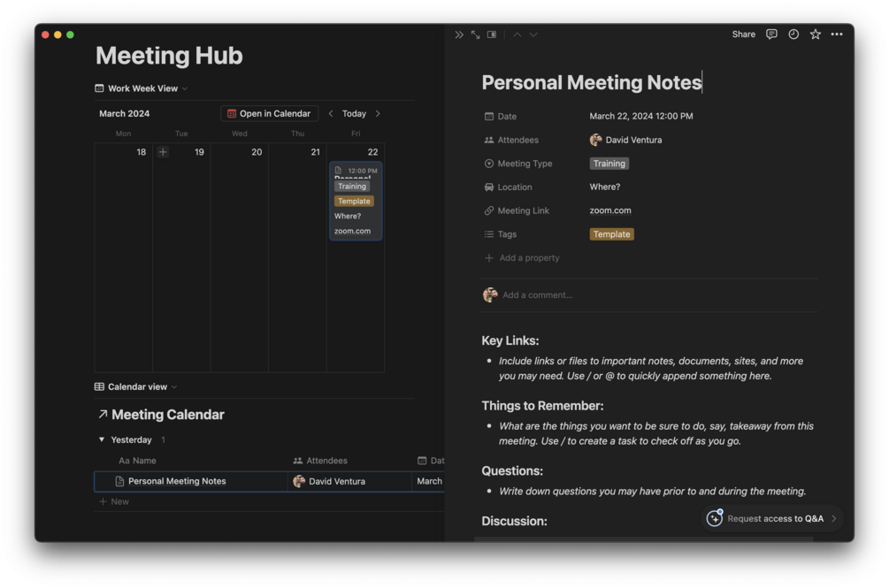
Task: Click the Open in Calendar button
Action: click(x=270, y=113)
